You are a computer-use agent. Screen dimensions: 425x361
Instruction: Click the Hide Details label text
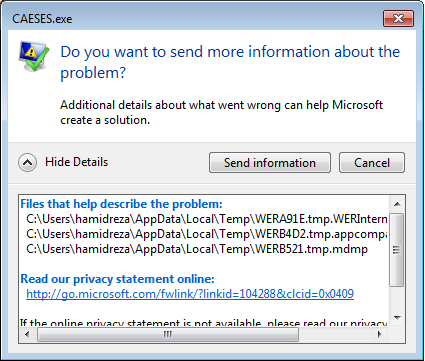(77, 162)
